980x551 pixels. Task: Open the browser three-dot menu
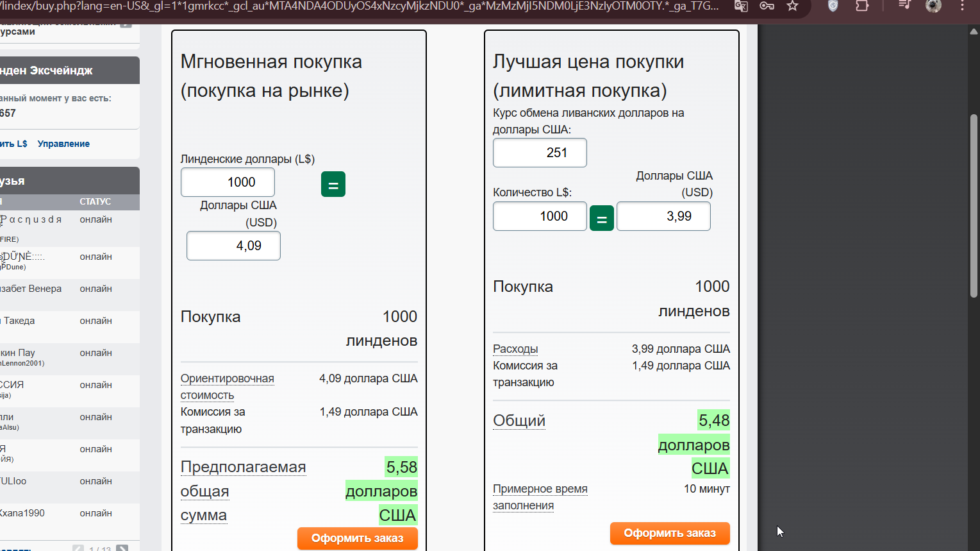pyautogui.click(x=963, y=6)
